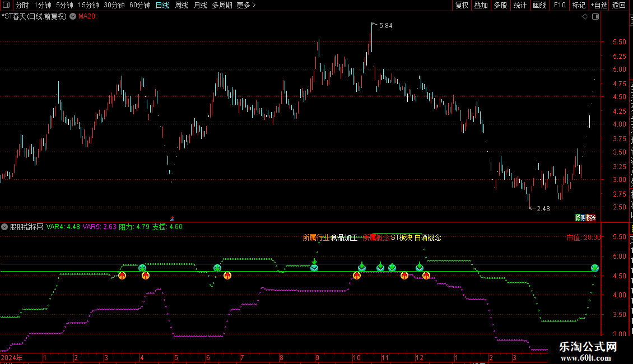This screenshot has width=633, height=364.
Task: Click the 食品加工 industry label
Action: point(344,237)
